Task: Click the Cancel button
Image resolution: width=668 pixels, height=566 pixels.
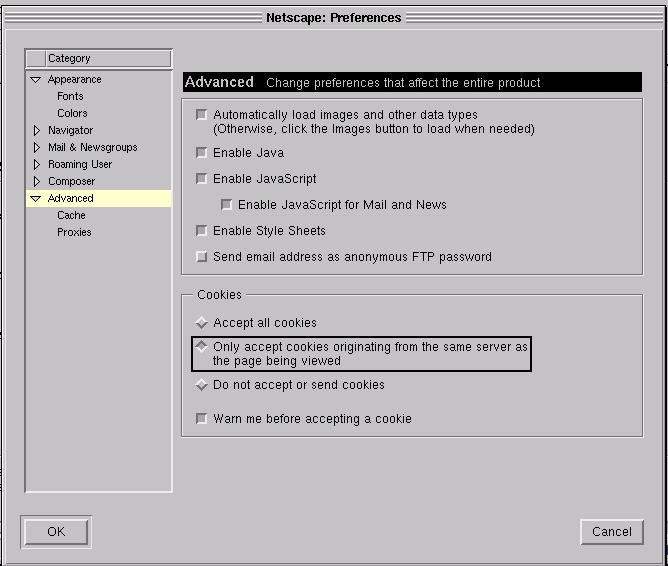Action: coord(611,532)
